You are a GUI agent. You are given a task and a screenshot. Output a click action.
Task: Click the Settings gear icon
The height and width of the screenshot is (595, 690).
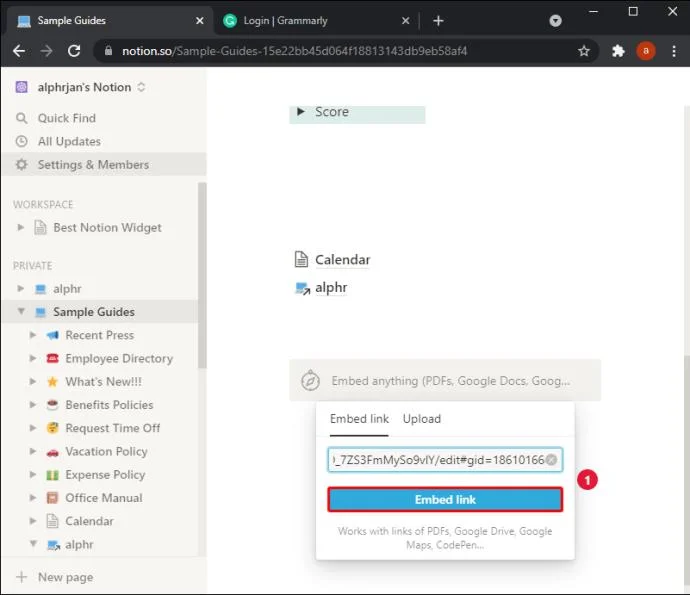(x=21, y=165)
